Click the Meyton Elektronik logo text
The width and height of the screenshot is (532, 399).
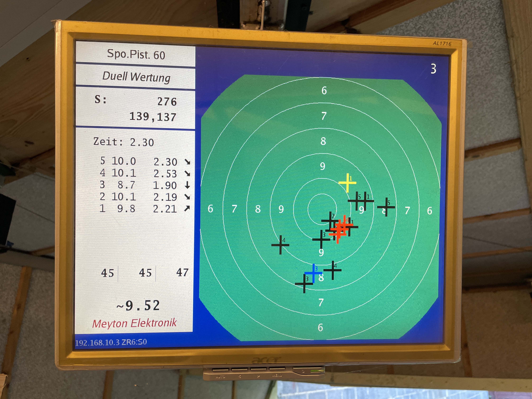click(134, 323)
